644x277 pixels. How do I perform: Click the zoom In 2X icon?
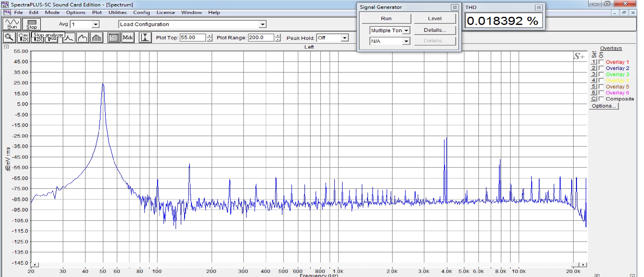23,38
